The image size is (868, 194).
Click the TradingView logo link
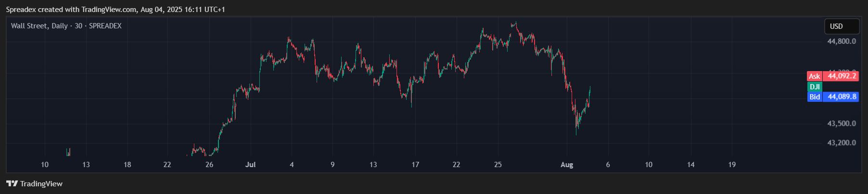[34, 183]
